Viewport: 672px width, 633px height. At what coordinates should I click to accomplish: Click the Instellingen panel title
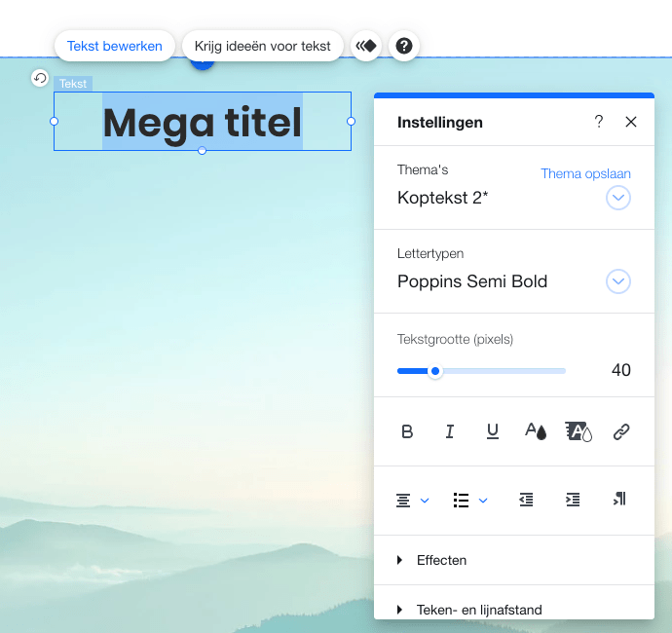click(x=439, y=123)
